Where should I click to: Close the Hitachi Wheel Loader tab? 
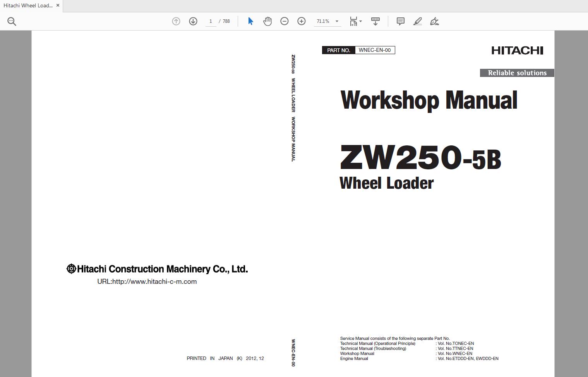58,5
